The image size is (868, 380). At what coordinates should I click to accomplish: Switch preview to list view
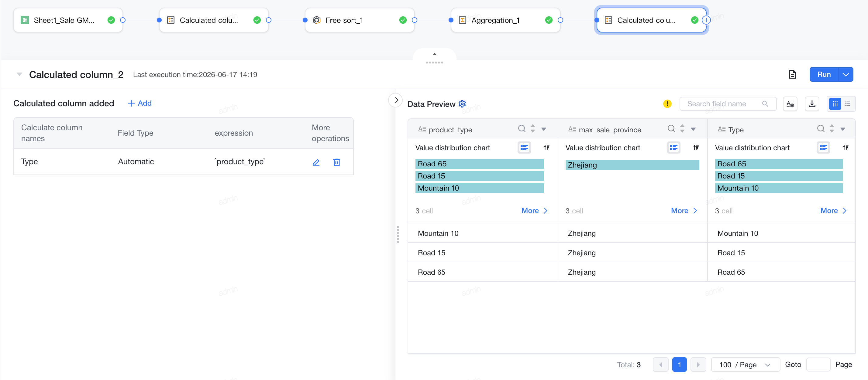pos(847,104)
